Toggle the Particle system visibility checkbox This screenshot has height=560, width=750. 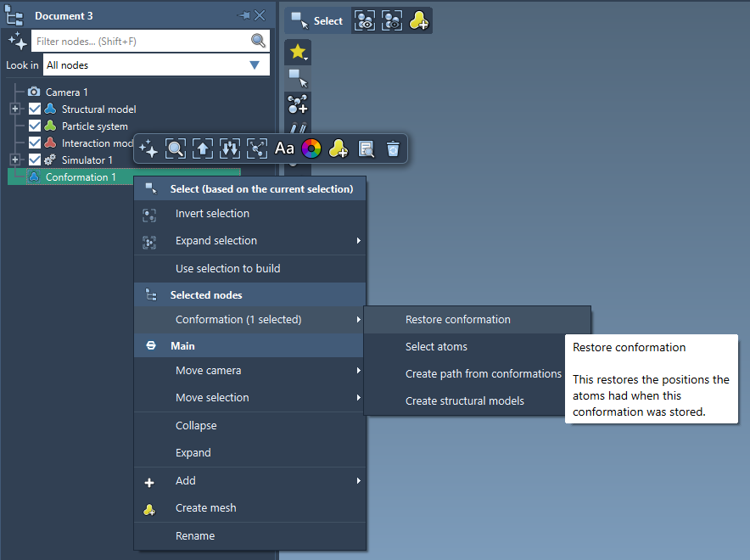coord(35,126)
